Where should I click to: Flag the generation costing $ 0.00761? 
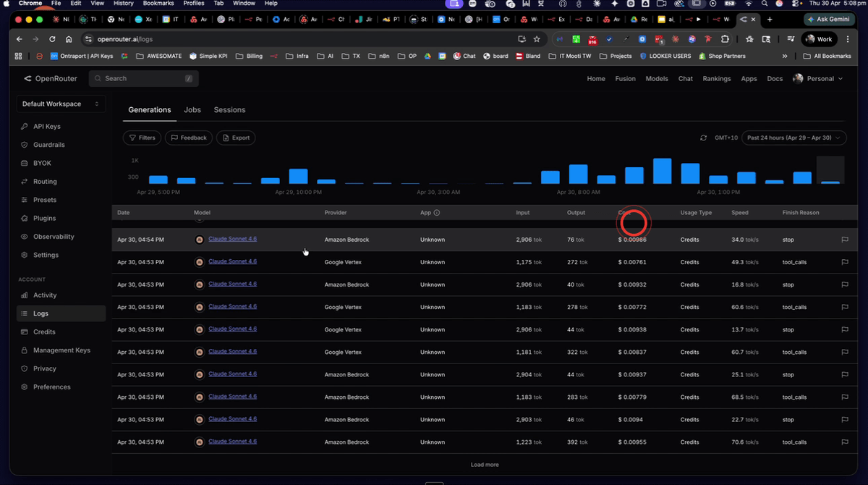pos(844,262)
